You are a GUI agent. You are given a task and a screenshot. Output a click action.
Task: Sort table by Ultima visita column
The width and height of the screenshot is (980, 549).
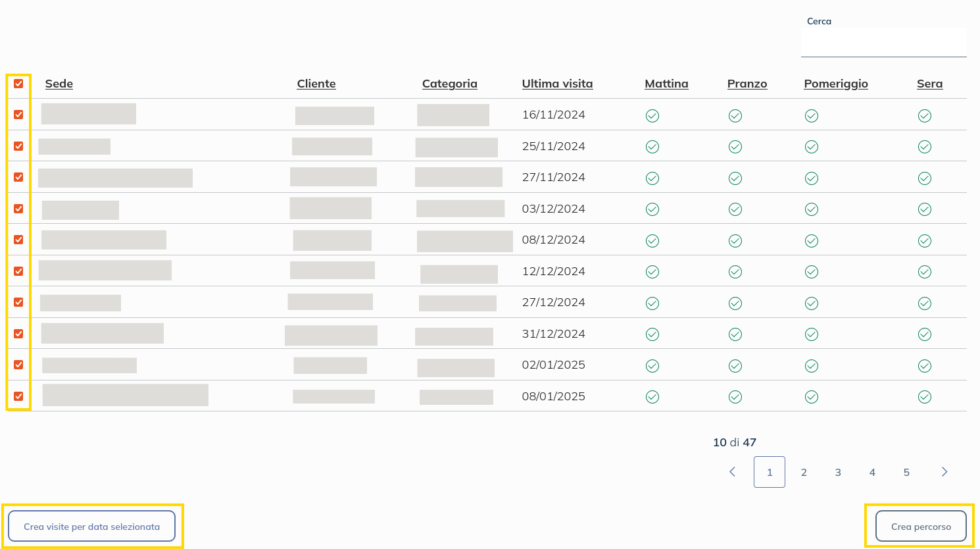coord(557,84)
